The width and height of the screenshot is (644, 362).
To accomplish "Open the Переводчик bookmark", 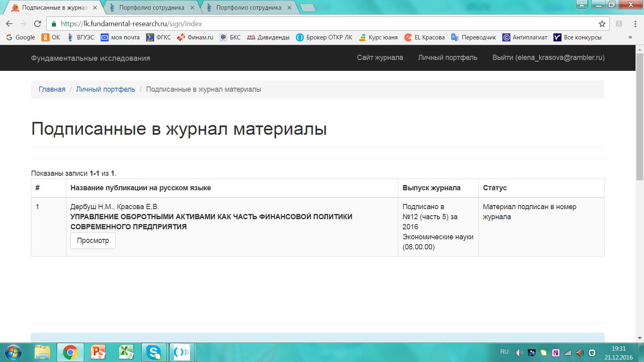I will coord(474,37).
